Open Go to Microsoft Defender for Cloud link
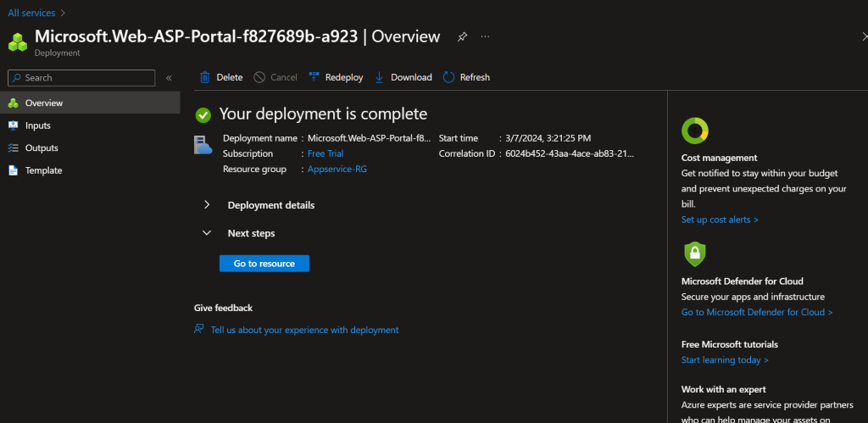868x423 pixels. coord(757,312)
